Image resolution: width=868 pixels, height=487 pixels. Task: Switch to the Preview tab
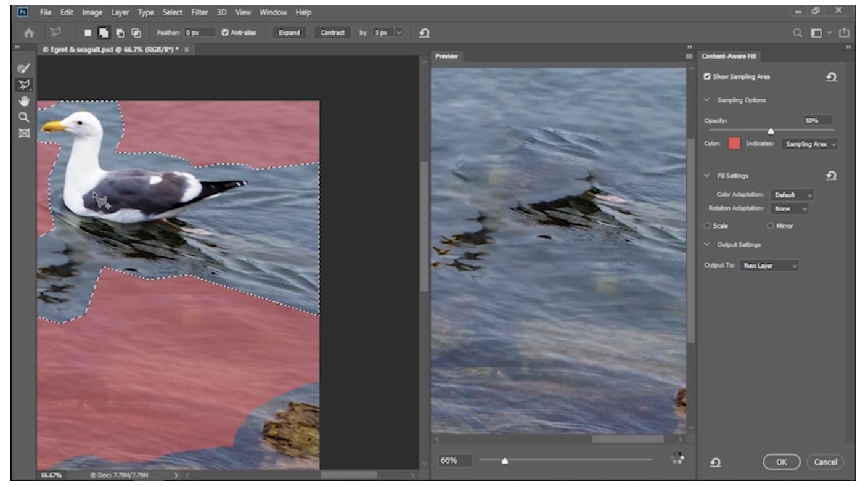coord(446,55)
